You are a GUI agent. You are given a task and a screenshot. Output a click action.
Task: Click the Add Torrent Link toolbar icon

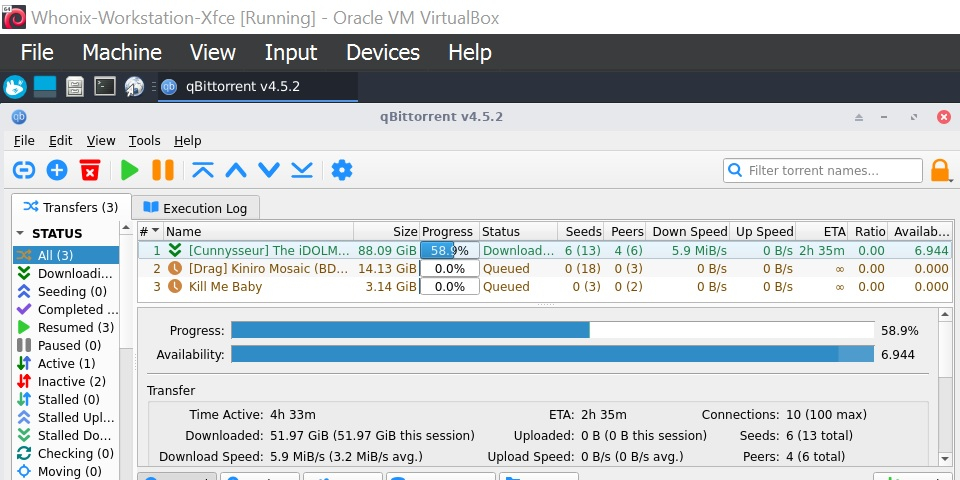pos(24,170)
